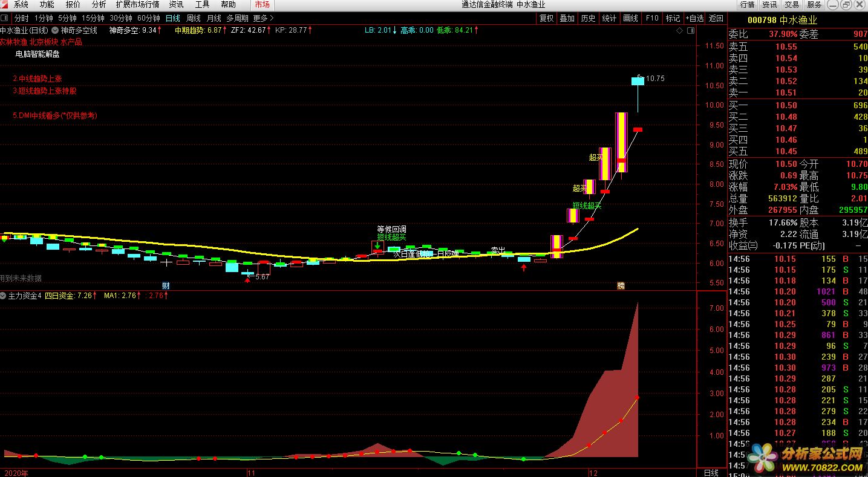
Task: Open the 主力资金4 indicator settings icon
Action: point(4,296)
